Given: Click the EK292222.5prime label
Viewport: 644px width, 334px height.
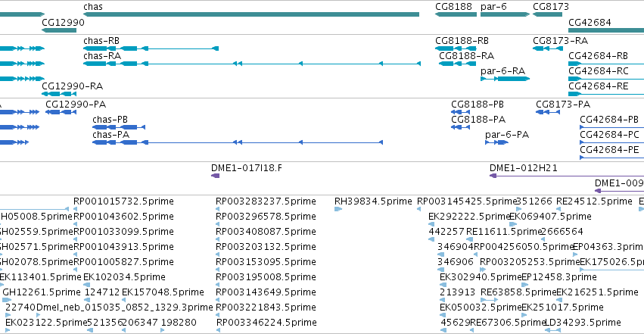Looking at the screenshot, I should pos(469,217).
